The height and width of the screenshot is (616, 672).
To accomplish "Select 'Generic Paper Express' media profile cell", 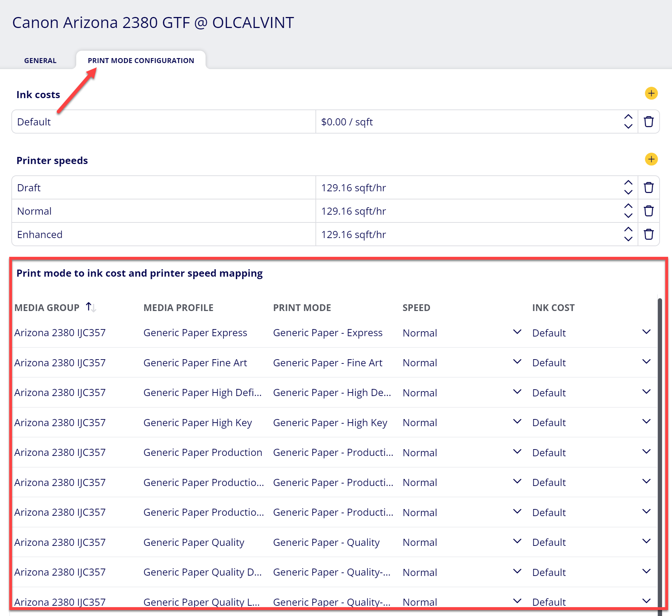I will tap(195, 333).
